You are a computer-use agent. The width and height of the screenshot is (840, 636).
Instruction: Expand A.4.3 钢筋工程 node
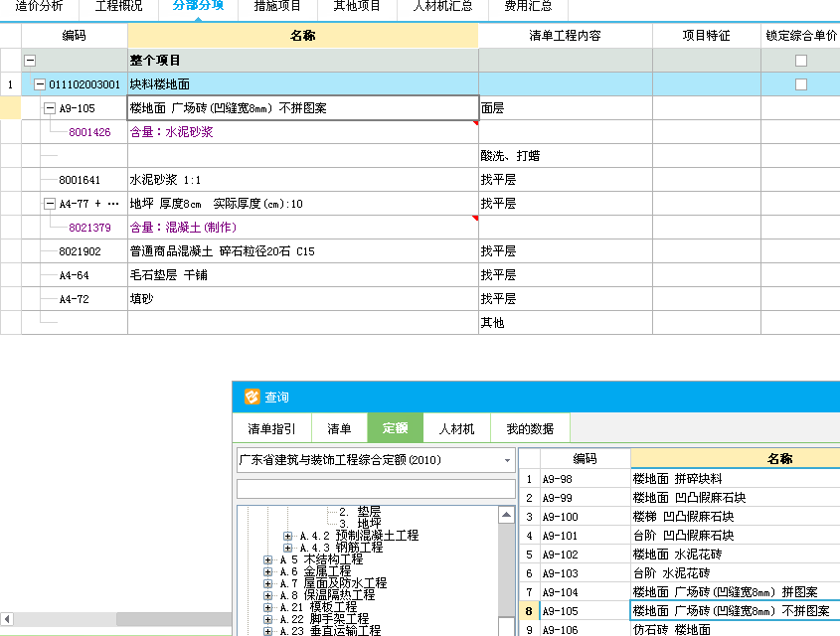pyautogui.click(x=287, y=548)
